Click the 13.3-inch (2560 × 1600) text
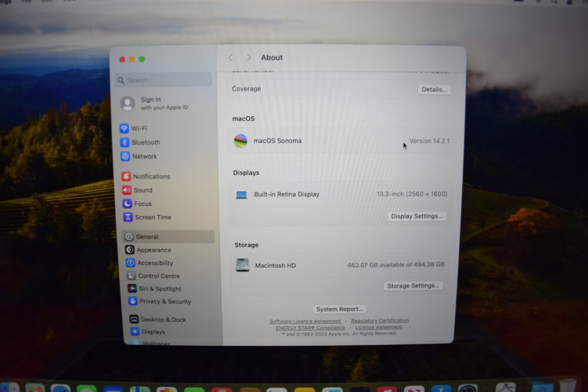 pyautogui.click(x=412, y=194)
